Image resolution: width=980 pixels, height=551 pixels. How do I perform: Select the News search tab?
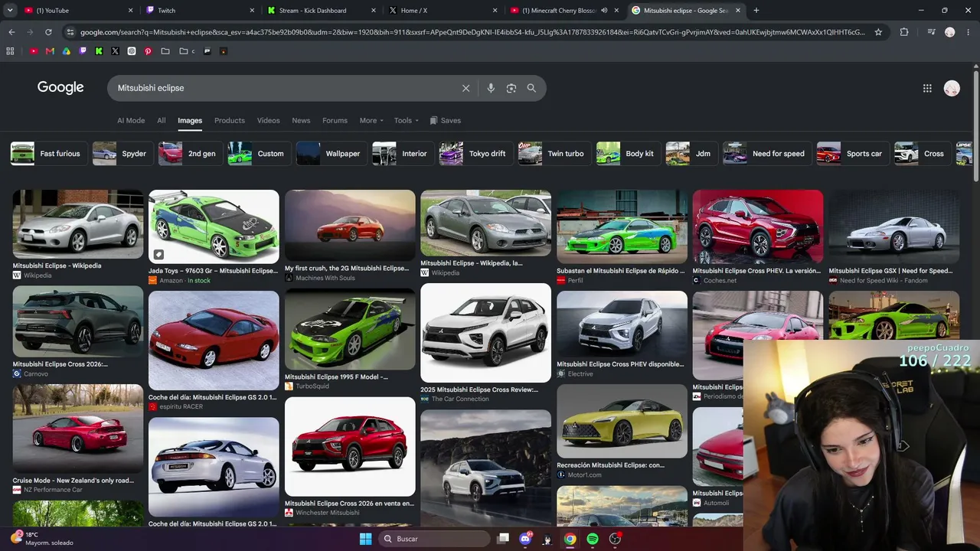click(301, 120)
